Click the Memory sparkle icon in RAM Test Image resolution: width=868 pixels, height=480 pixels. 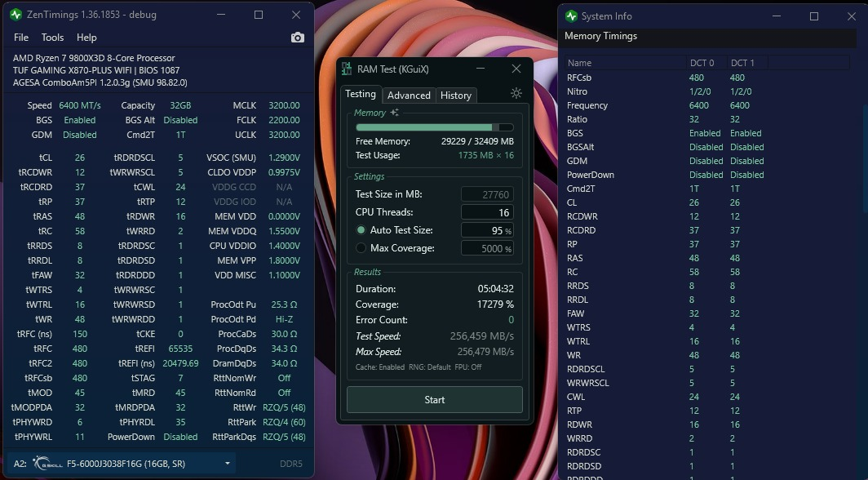pyautogui.click(x=394, y=113)
